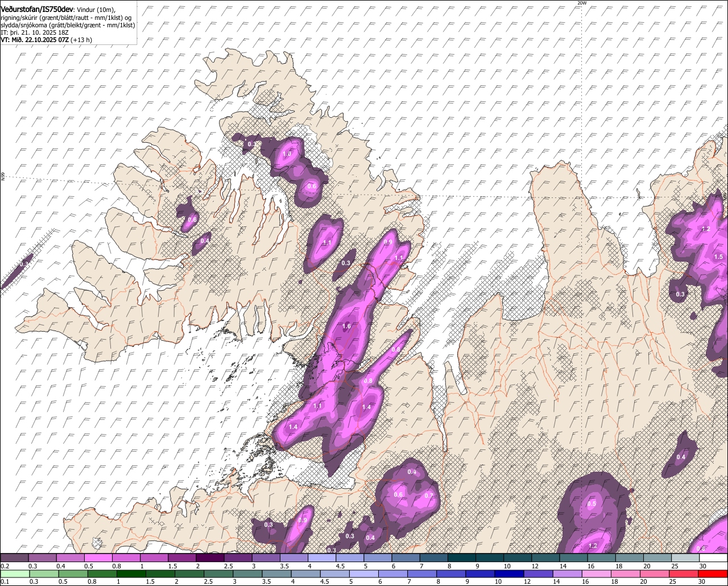Select top legend row teal swatch starting at 8
The image size is (728, 586).
coord(462,558)
